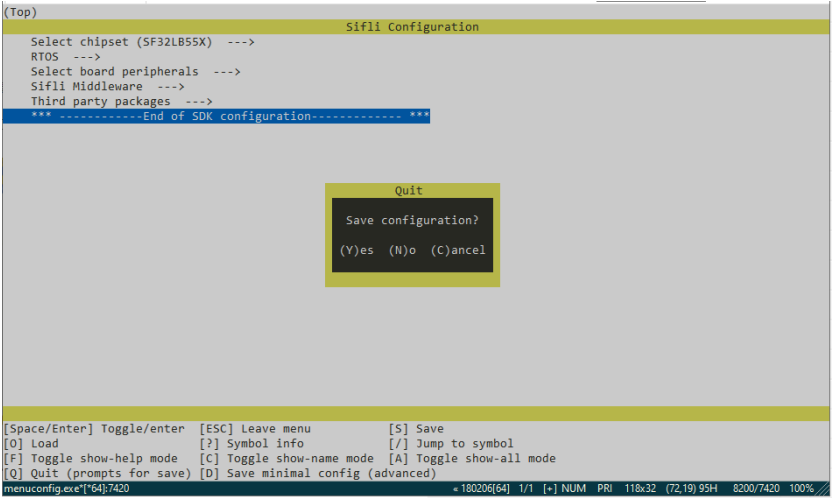Screen dimensions: 832x498
Task: Click the PRI indicator in the status bar
Action: 605,489
